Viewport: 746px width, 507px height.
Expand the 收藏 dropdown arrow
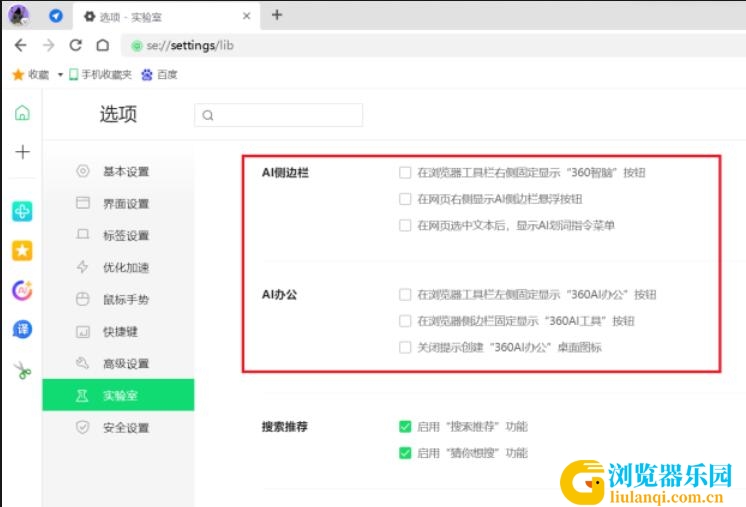(x=60, y=75)
